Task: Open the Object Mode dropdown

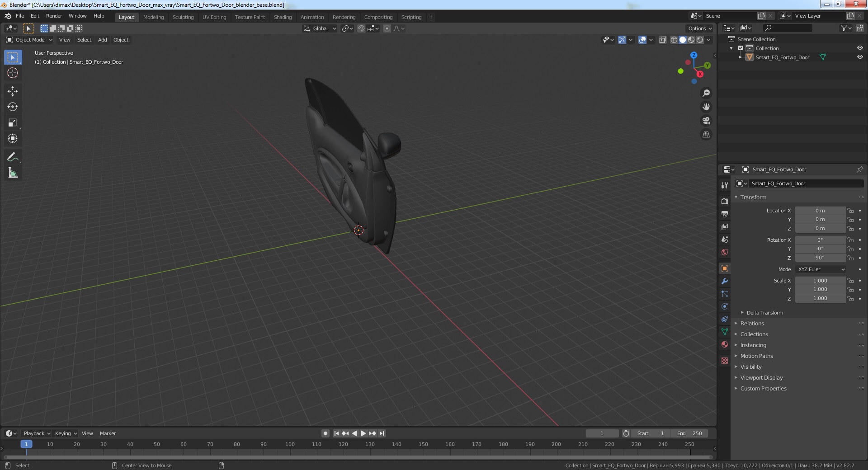Action: click(29, 40)
